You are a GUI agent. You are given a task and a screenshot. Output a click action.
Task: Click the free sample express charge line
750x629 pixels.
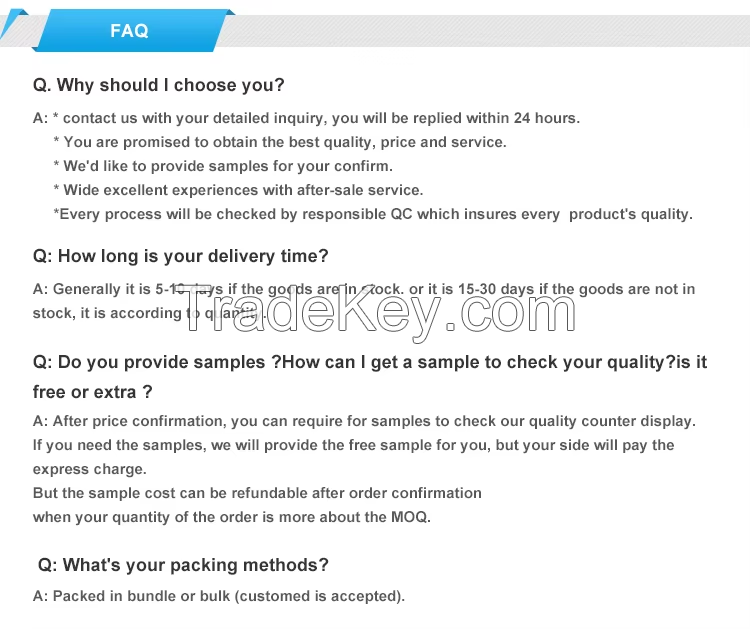(x=353, y=445)
